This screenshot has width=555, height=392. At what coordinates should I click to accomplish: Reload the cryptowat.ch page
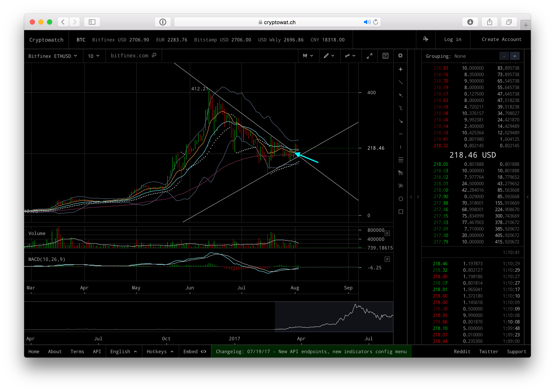point(375,22)
